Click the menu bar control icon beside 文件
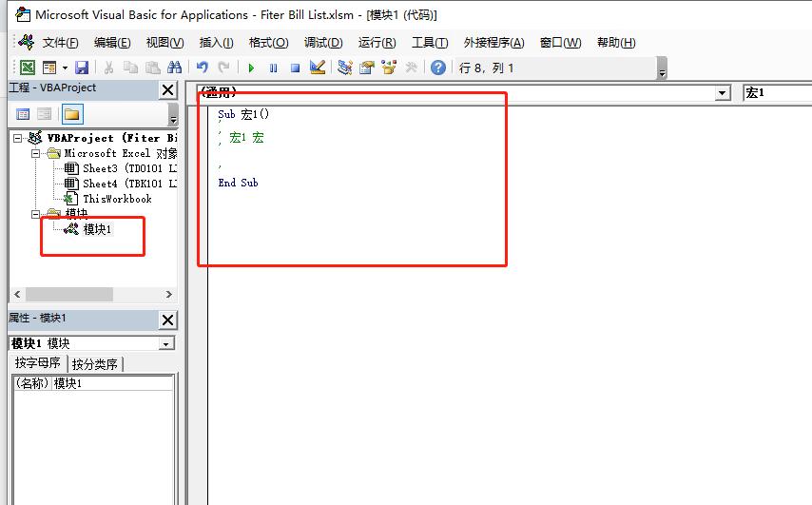The image size is (812, 505). pyautogui.click(x=26, y=42)
